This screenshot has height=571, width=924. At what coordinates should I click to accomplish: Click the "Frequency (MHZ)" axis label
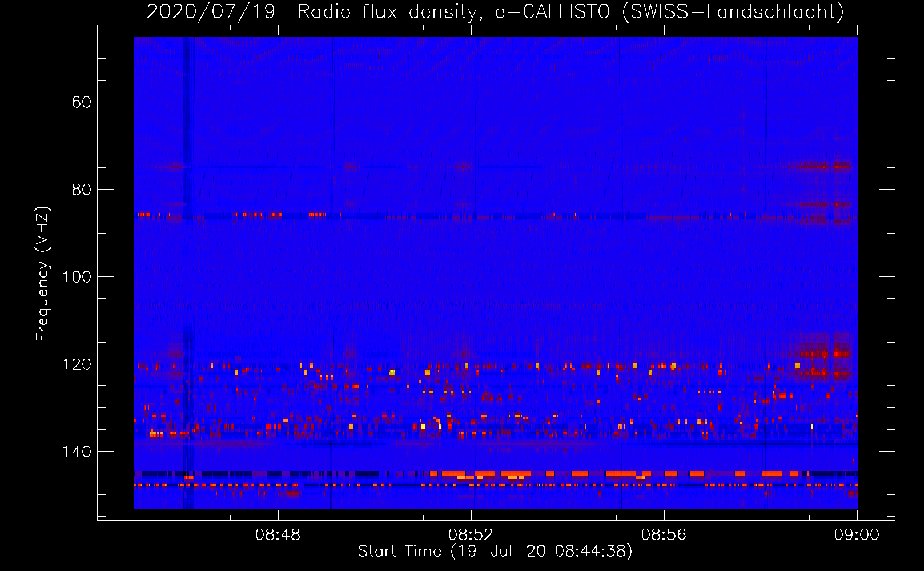[43, 274]
